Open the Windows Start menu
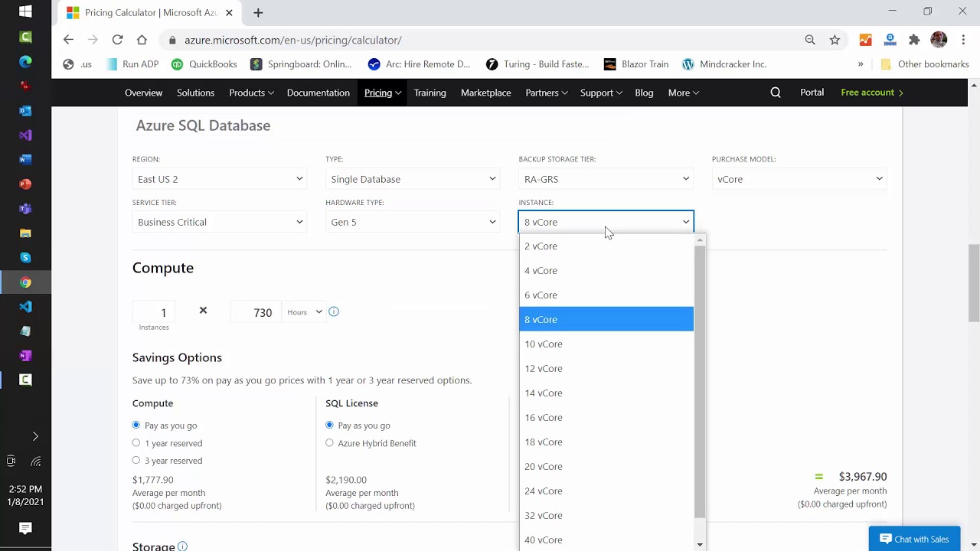980x551 pixels. click(25, 12)
